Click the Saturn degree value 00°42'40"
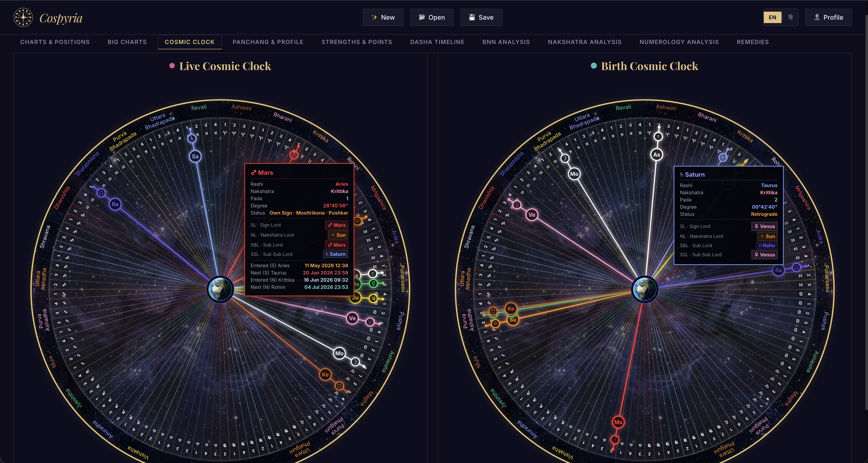 765,207
